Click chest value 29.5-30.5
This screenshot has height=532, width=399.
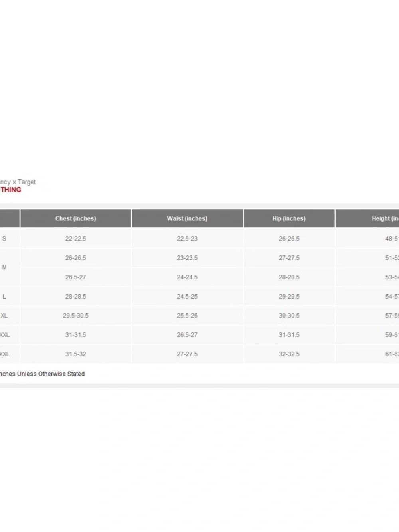[76, 316]
